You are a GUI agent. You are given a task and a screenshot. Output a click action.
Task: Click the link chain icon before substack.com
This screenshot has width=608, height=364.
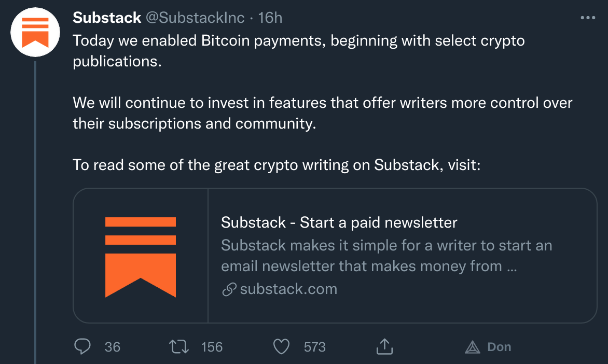click(x=228, y=289)
